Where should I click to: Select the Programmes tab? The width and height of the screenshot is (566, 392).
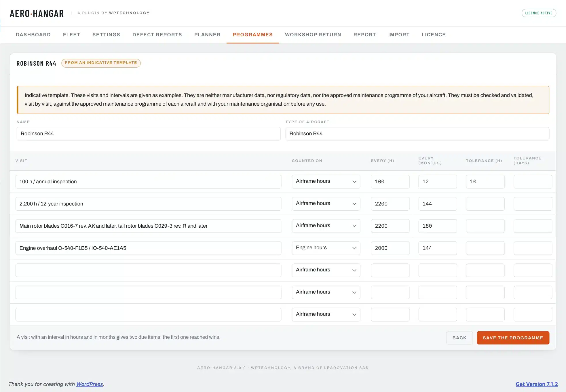252,35
